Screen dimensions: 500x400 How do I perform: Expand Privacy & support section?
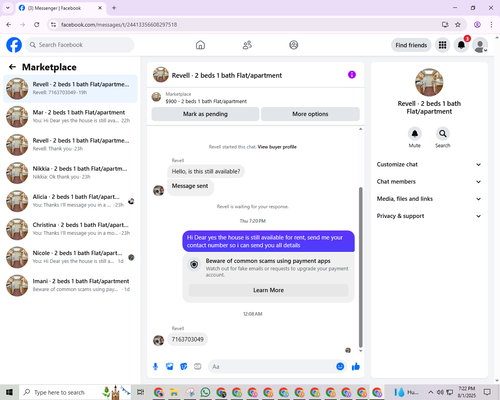429,216
